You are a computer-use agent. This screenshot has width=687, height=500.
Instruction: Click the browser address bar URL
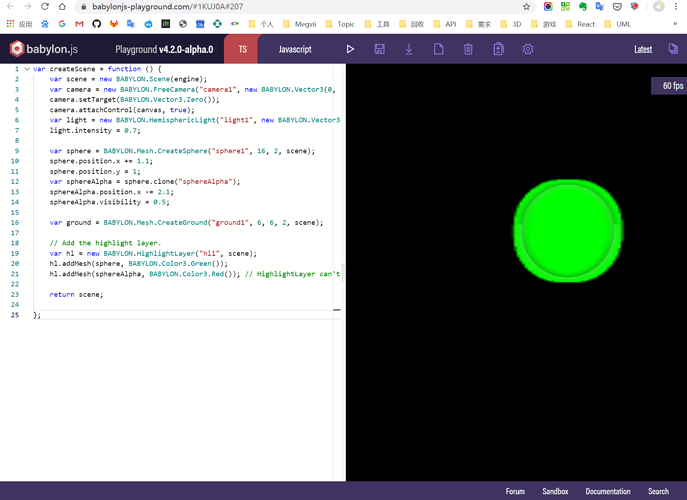(x=150, y=6)
